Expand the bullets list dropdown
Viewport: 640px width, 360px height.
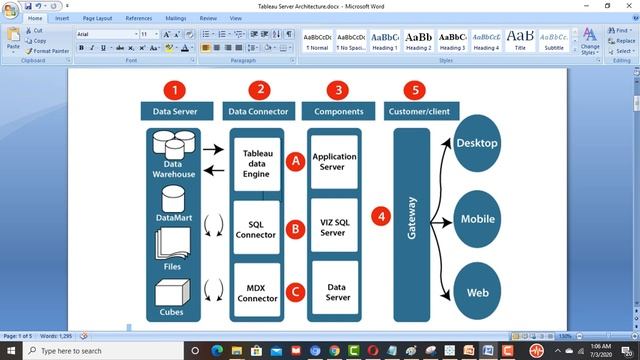point(213,34)
